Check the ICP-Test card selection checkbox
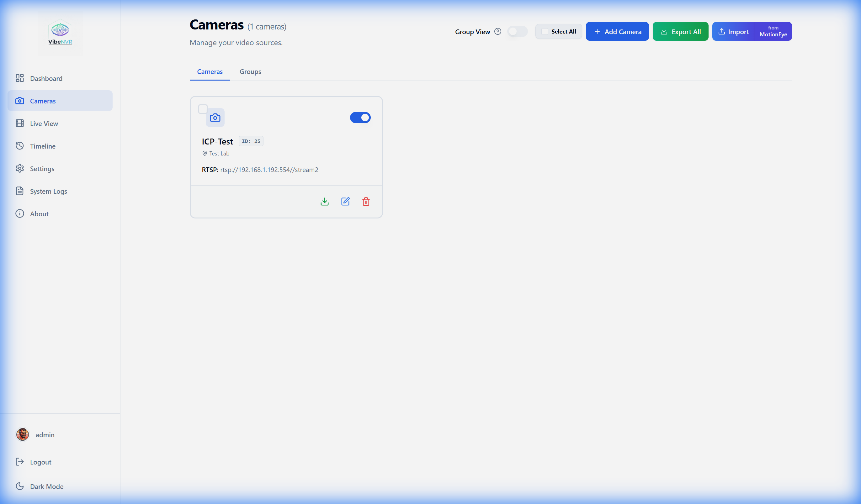The image size is (861, 504). [203, 109]
